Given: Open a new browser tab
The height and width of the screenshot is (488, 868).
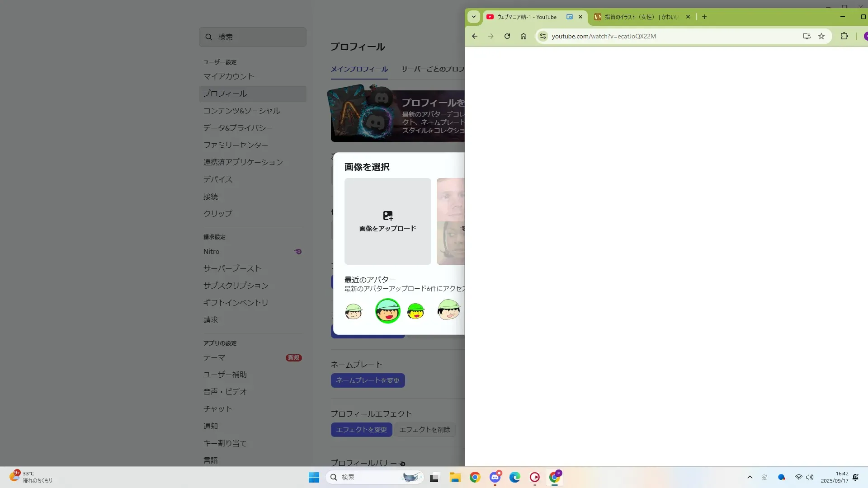Looking at the screenshot, I should (704, 17).
